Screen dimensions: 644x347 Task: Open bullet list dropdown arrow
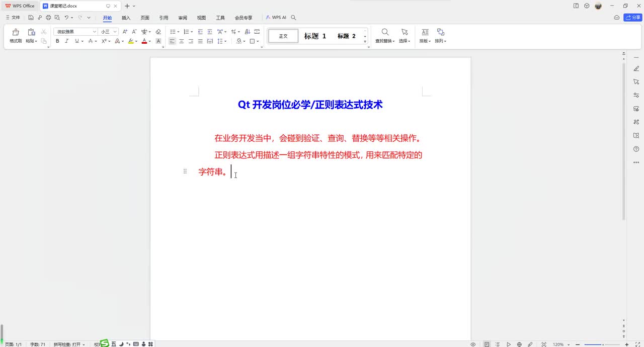pyautogui.click(x=179, y=32)
